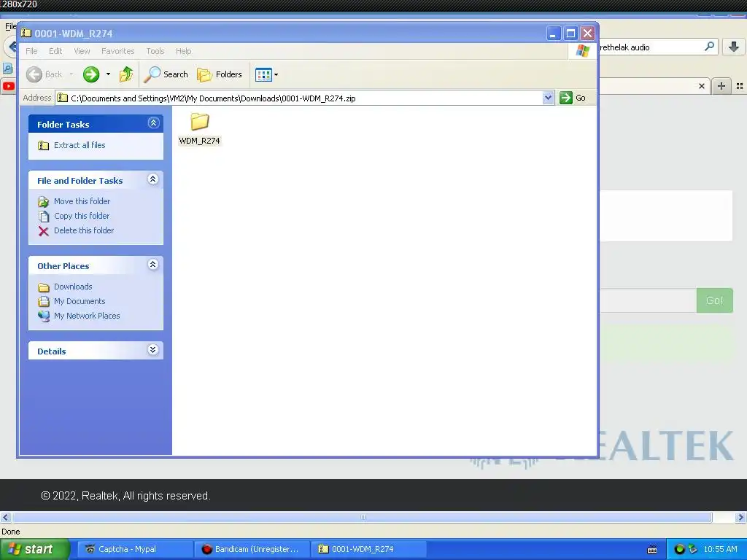
Task: Open the Views icon menu
Action: 263,75
